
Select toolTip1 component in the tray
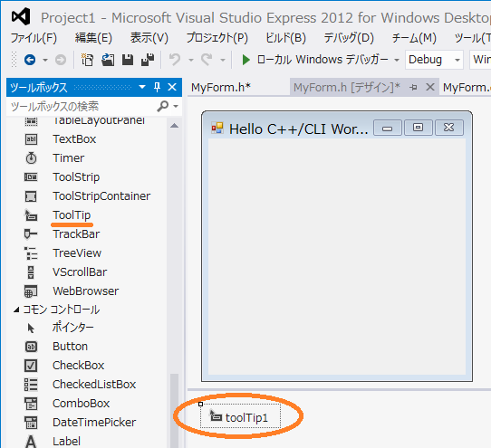(x=240, y=417)
